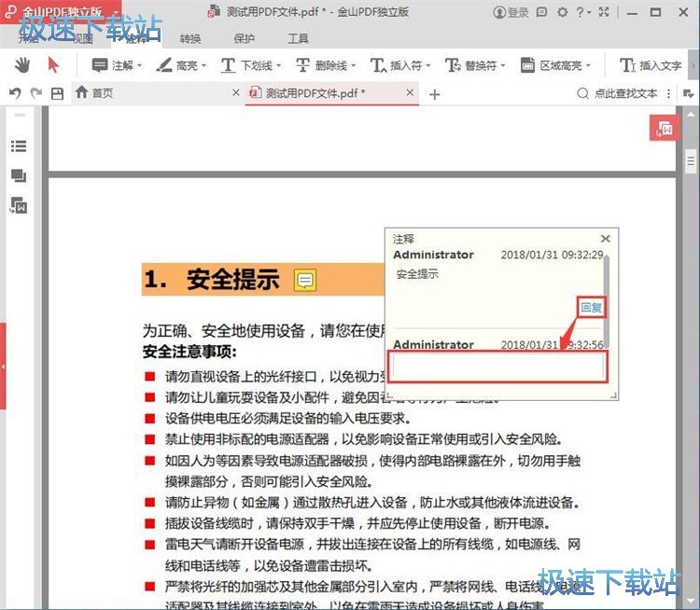Undo the last action
Screen dimensions: 700x610
tap(15, 93)
